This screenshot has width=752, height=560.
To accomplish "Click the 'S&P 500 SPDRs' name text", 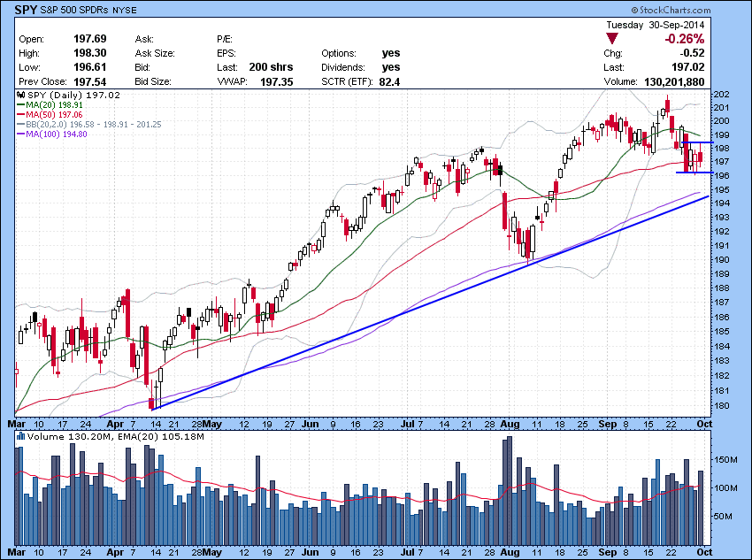I will pos(74,10).
